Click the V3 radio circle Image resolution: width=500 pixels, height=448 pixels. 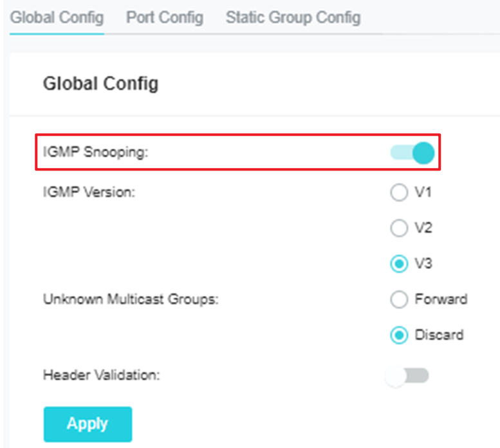[399, 264]
